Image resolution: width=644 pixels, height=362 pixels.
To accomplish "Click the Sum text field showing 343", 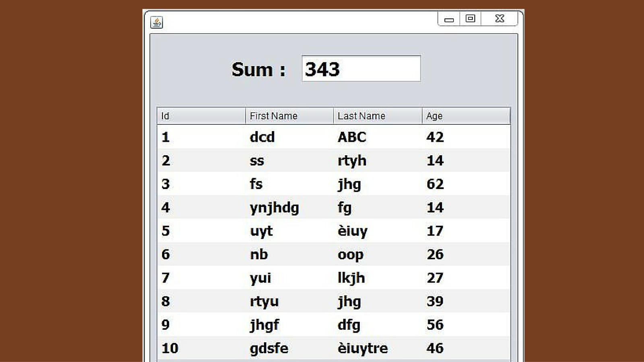I will click(361, 68).
